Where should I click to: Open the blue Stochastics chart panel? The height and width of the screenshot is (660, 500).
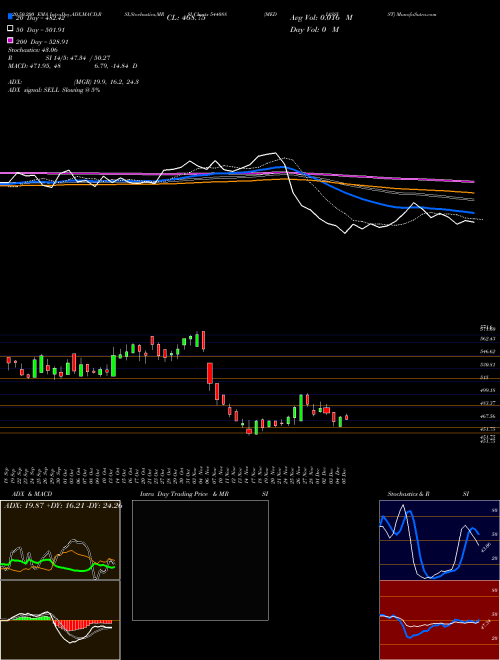click(439, 540)
